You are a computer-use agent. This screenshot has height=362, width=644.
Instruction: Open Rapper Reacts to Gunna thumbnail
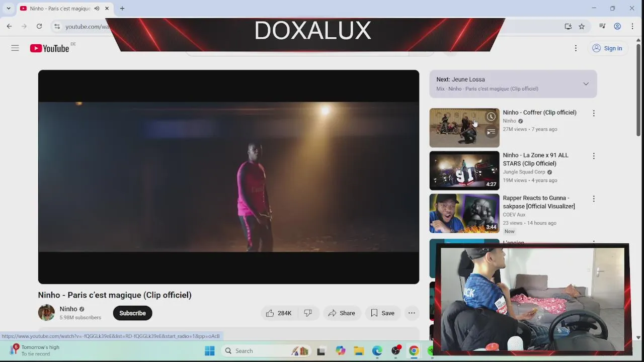pyautogui.click(x=464, y=213)
